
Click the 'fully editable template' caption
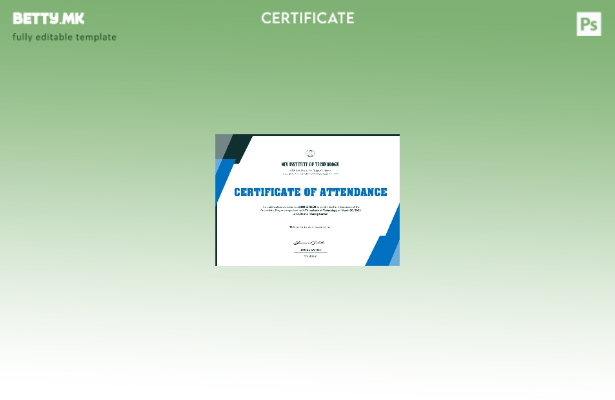(x=64, y=37)
